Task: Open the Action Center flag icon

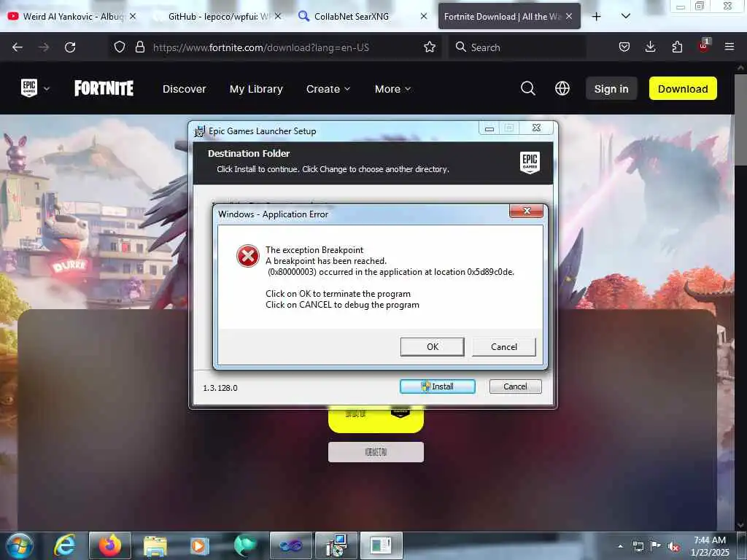Action: (x=656, y=546)
